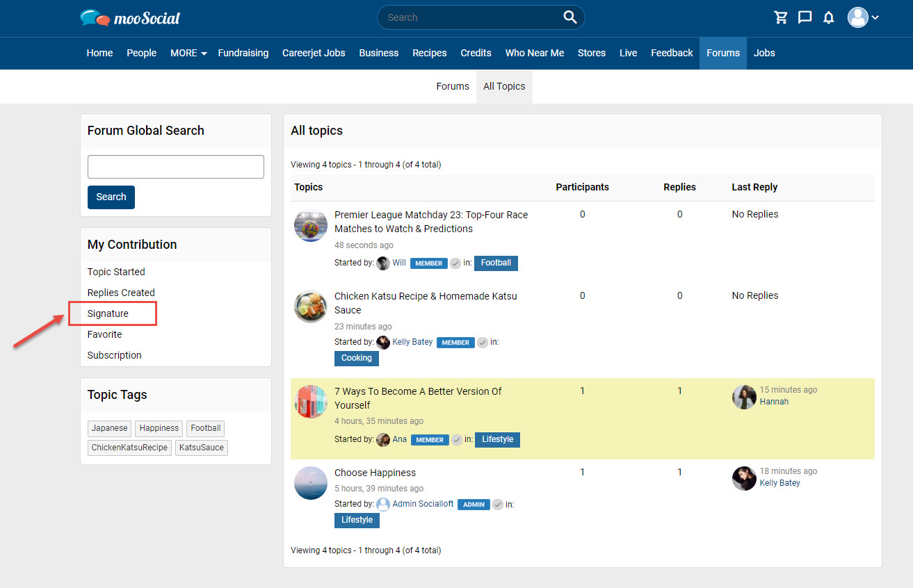
Task: Click the Premier League topic thumbnail
Action: pyautogui.click(x=311, y=226)
